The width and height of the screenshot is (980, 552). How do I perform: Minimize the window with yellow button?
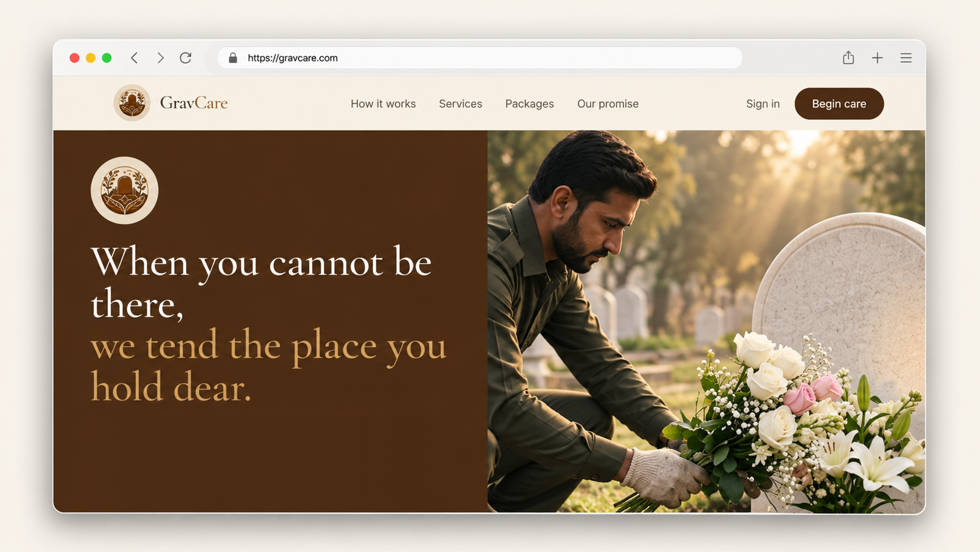[91, 58]
